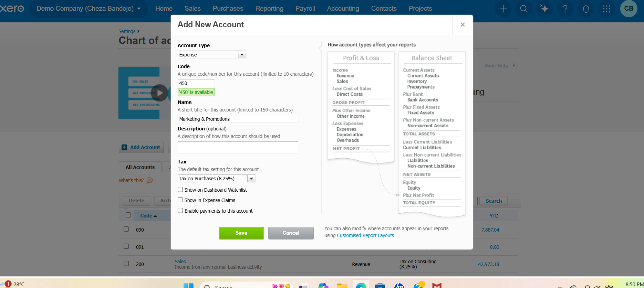Click the Add Account button
The width and height of the screenshot is (644, 288).
142,147
